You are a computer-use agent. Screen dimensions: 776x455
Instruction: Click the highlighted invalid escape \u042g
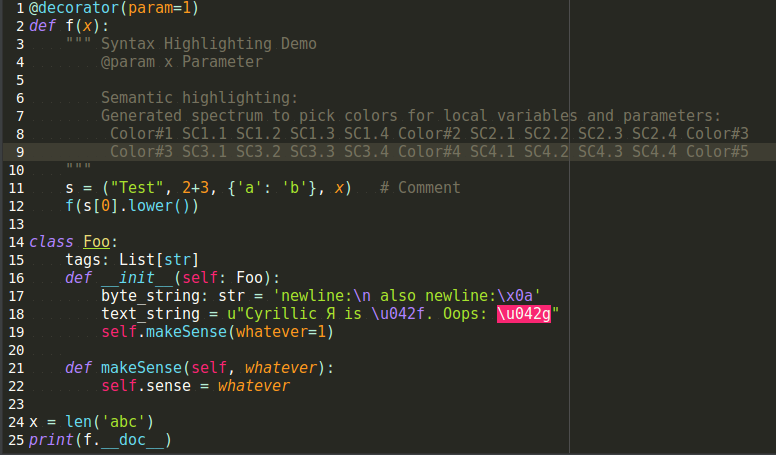(x=524, y=314)
